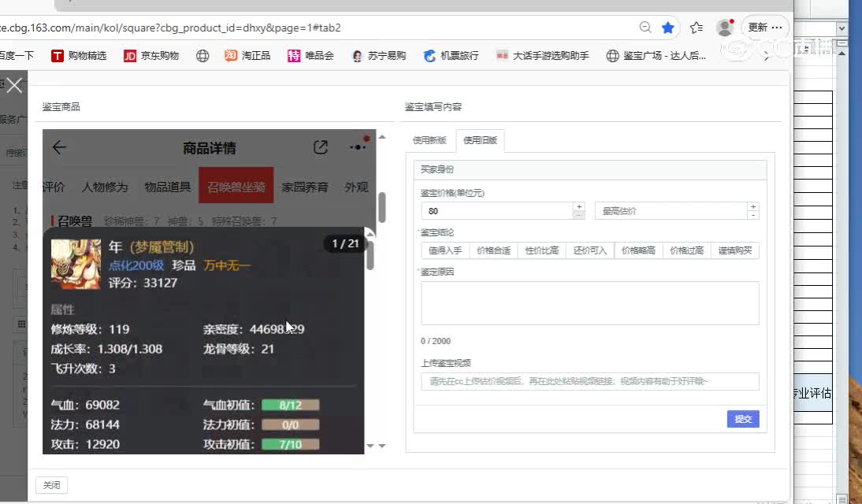Open the 购物精选 bookmark
Screen dimensions: 862x504
pos(79,55)
